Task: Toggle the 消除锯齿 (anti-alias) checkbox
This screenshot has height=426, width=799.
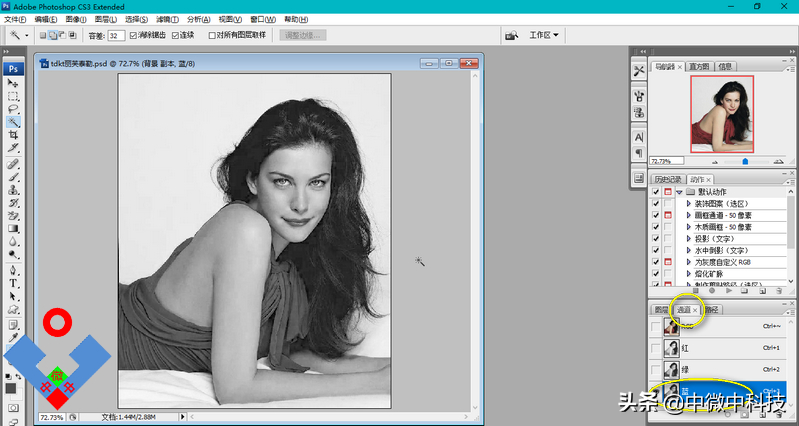Action: coord(134,36)
